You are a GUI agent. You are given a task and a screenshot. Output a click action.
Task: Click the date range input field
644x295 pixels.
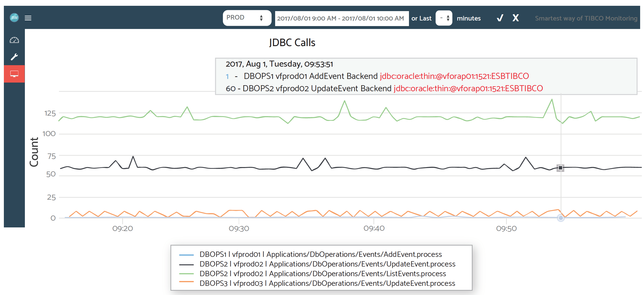coord(342,18)
